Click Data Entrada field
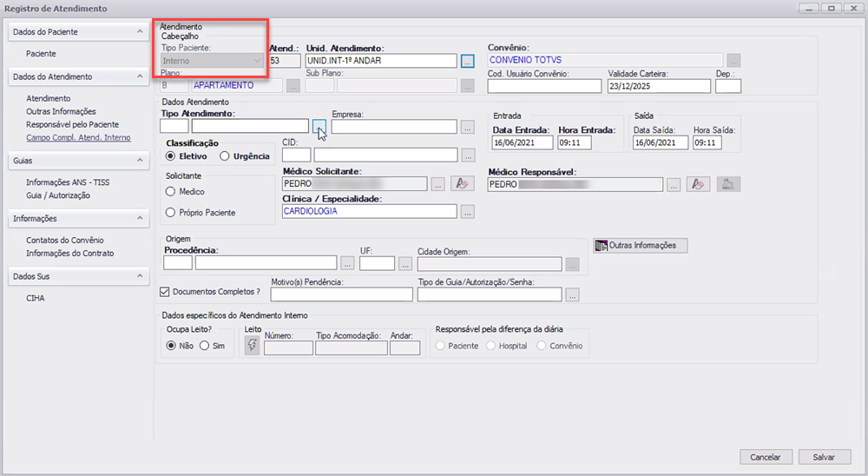 [x=522, y=143]
